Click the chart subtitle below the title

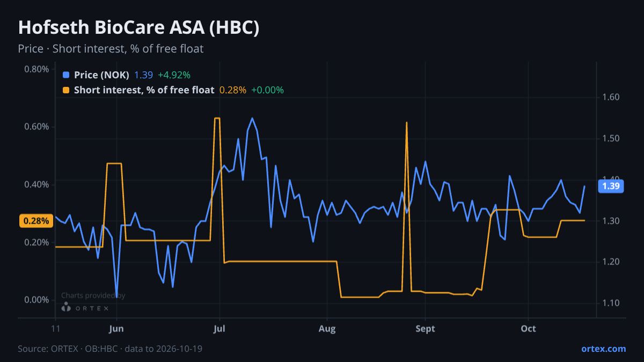(x=111, y=49)
